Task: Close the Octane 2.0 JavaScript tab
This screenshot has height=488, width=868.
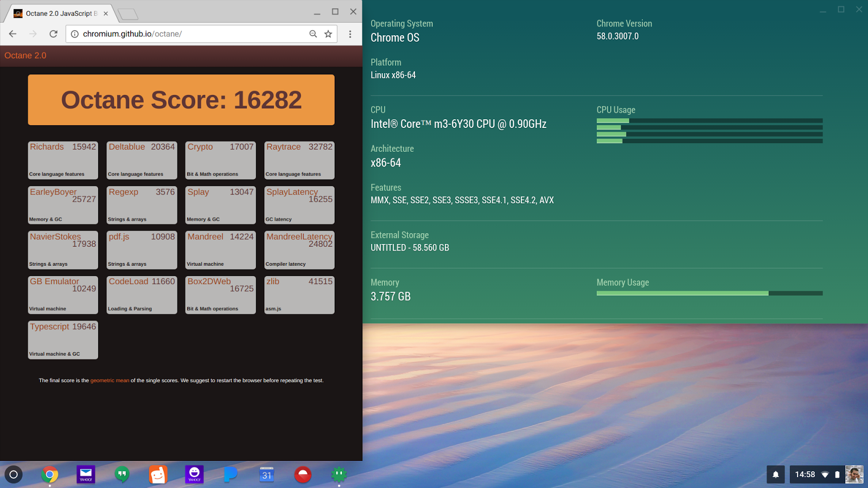Action: [x=106, y=14]
